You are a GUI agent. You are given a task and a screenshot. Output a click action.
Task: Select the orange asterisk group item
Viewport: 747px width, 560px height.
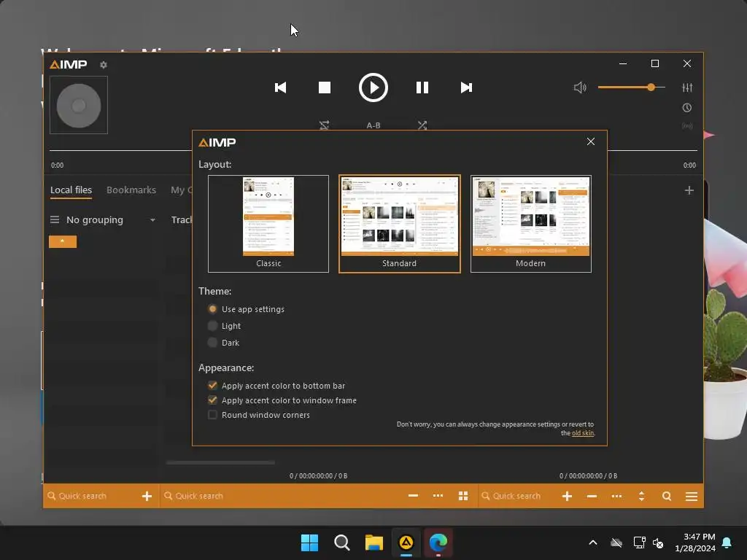point(63,241)
